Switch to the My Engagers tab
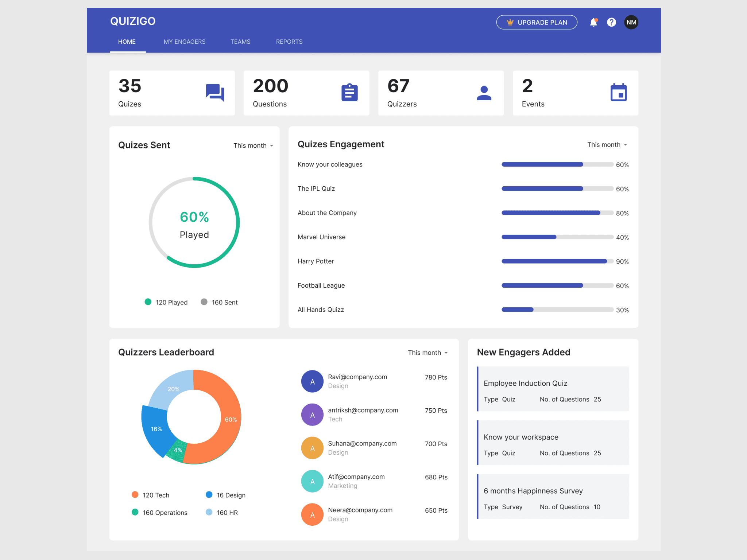This screenshot has height=560, width=747. click(185, 42)
